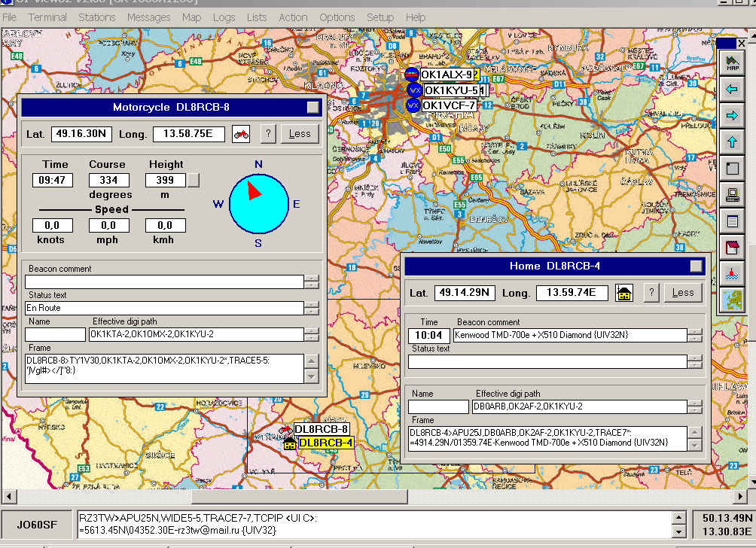Screen dimensions: 756x548
Task: Click the left arrow toolbar icon
Action: click(x=730, y=90)
